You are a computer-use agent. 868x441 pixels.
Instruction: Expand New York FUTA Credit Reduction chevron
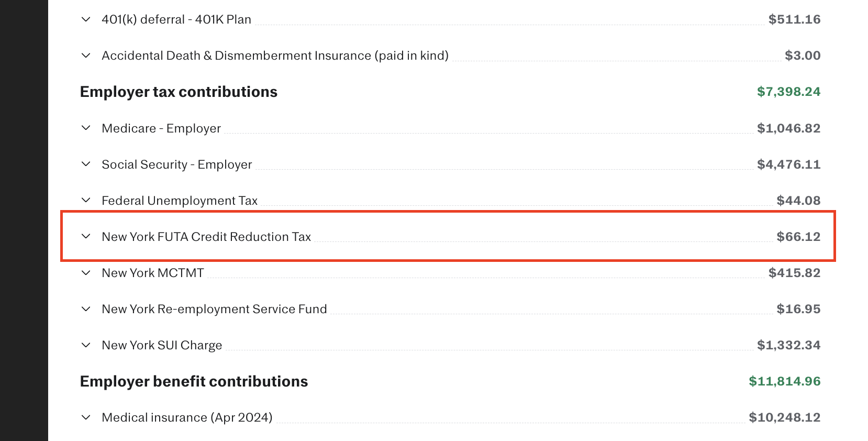[x=86, y=237]
